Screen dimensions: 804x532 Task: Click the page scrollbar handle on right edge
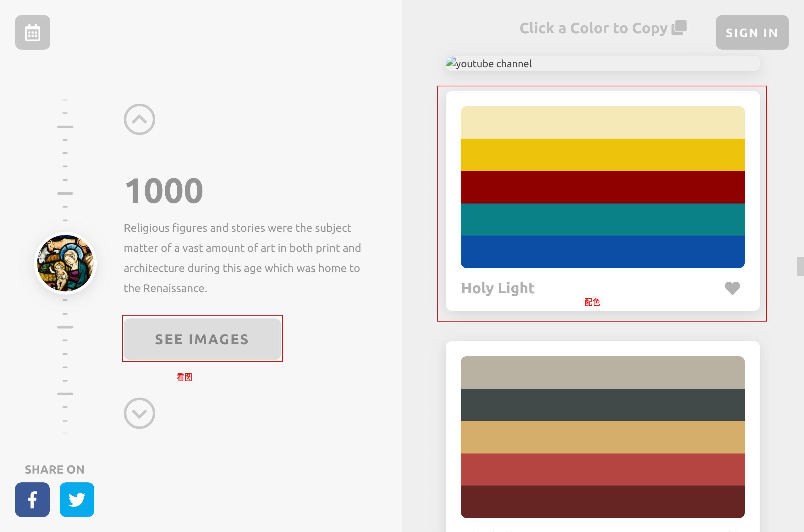(x=800, y=267)
